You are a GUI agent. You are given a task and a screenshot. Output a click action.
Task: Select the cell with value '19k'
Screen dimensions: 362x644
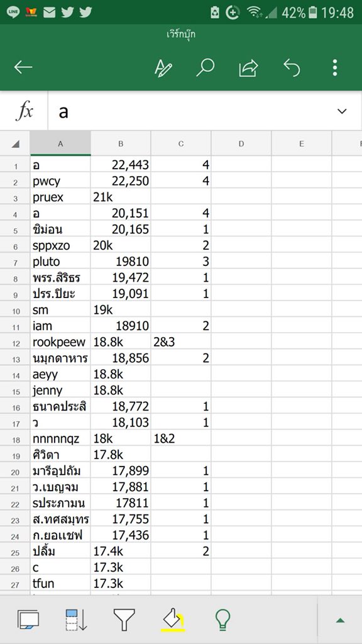(121, 310)
